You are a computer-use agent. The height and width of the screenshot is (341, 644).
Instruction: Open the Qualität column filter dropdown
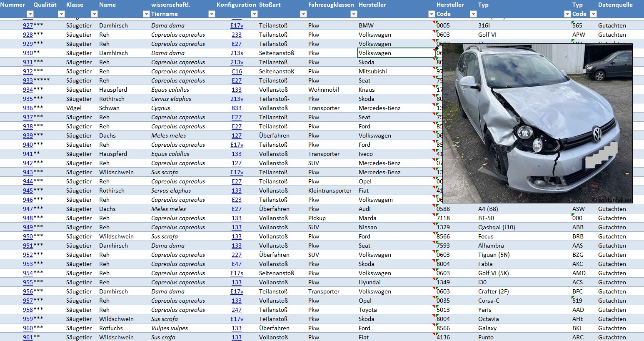click(x=61, y=14)
